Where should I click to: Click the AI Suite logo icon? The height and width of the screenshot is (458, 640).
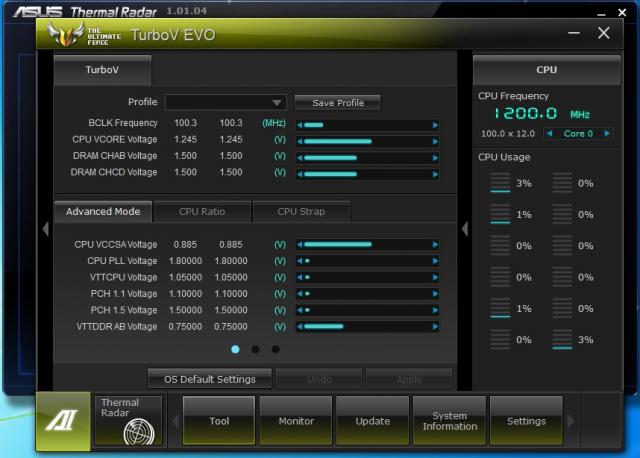point(63,421)
